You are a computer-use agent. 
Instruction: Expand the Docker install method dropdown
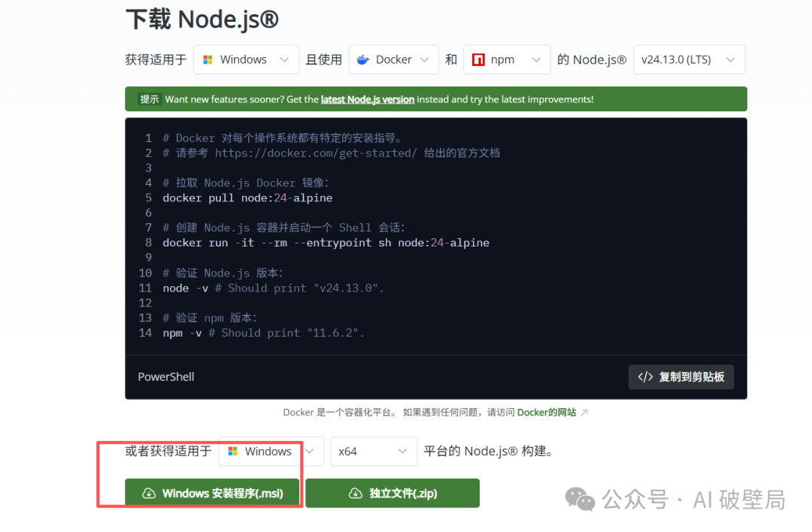click(x=393, y=59)
